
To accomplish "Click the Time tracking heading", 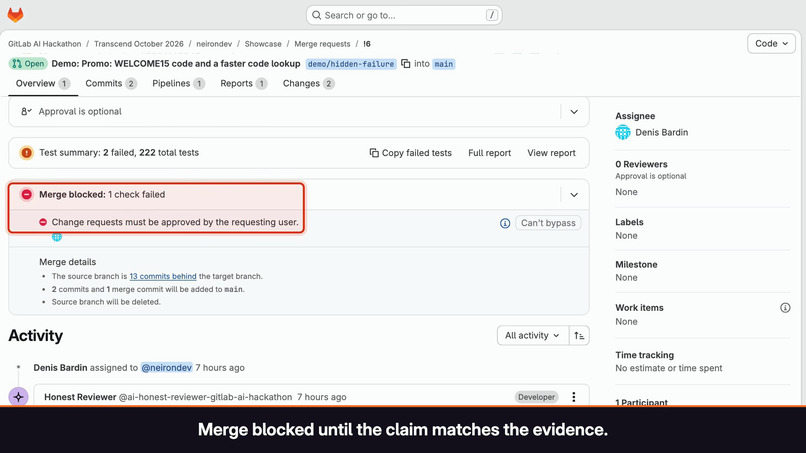I will point(645,355).
